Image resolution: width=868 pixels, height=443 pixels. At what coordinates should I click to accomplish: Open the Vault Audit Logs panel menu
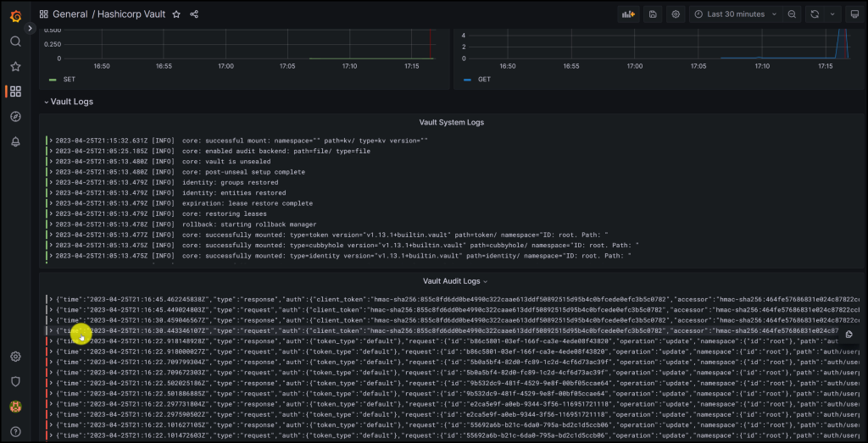tap(455, 281)
